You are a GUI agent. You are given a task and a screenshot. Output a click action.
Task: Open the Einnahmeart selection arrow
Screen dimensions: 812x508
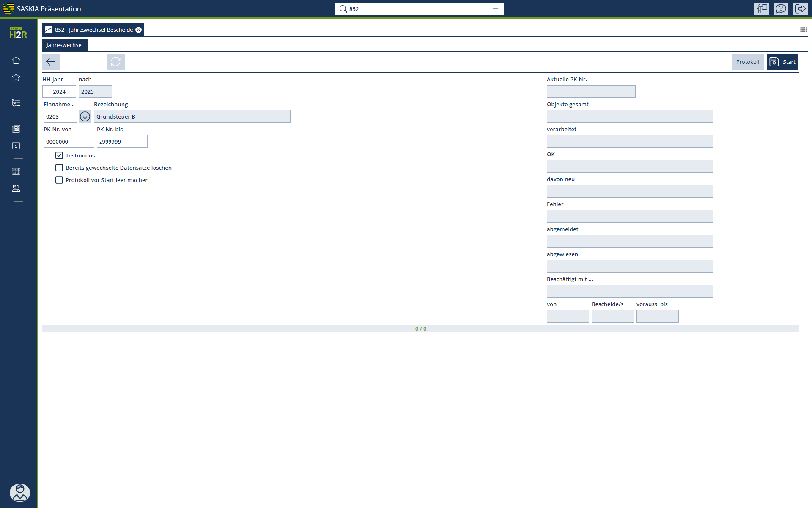point(85,116)
